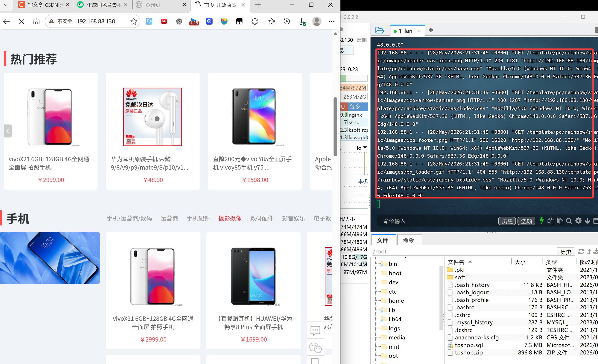
Task: Open the chat message icon on page
Action: click(x=315, y=330)
